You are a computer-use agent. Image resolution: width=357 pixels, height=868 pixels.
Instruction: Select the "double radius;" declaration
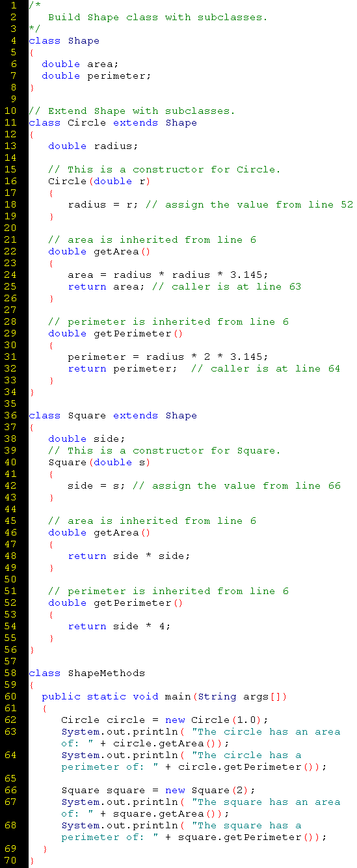94,146
